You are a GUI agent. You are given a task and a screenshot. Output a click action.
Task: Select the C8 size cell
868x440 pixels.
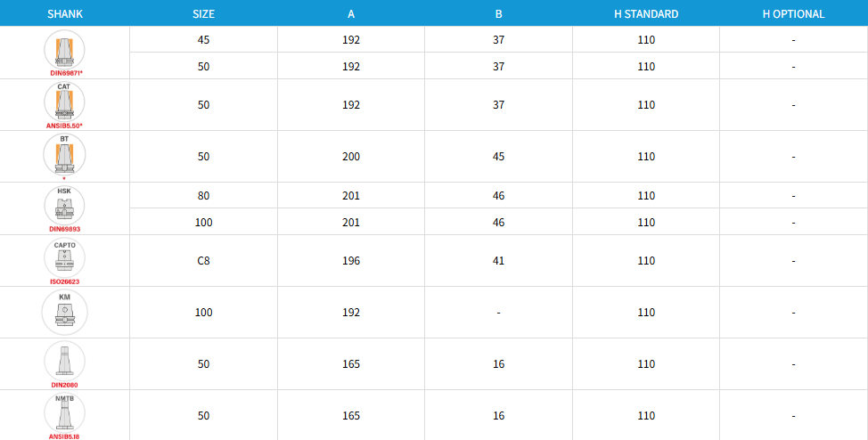coord(204,261)
